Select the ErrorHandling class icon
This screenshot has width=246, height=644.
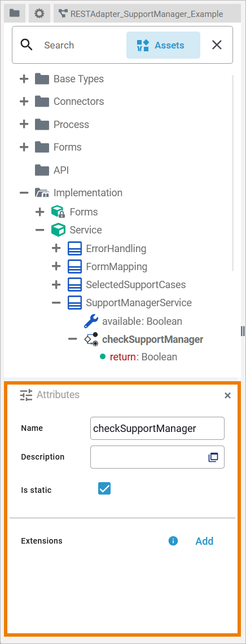pyautogui.click(x=74, y=248)
